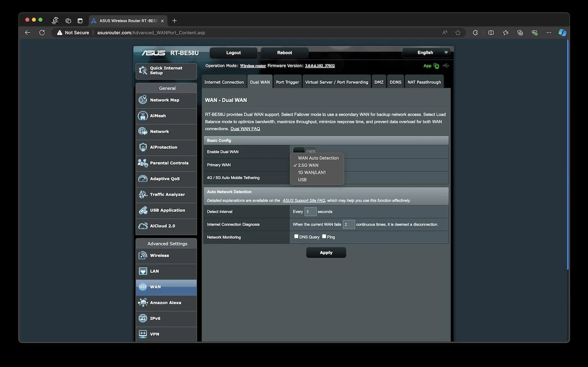Open browser extensions puzzle icon
588x367 pixels.
pyautogui.click(x=475, y=32)
